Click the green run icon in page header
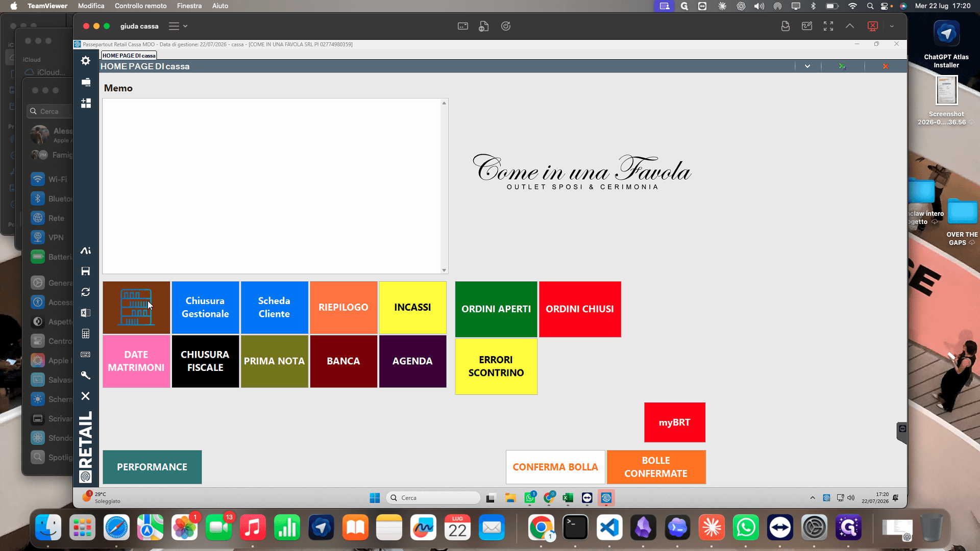 point(842,66)
